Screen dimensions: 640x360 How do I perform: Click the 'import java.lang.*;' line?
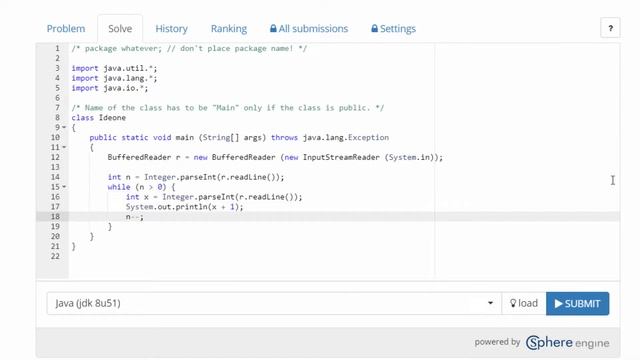(114, 78)
